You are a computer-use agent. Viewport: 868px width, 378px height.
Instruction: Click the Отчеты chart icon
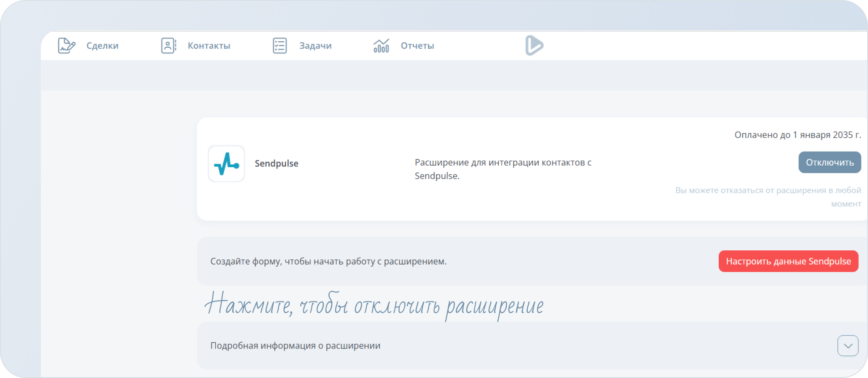tap(381, 46)
